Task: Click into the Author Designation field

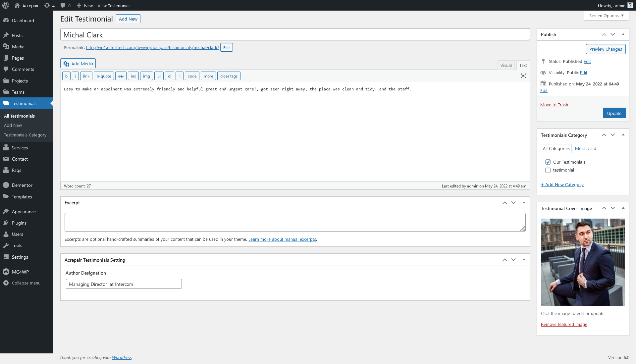Action: (124, 284)
